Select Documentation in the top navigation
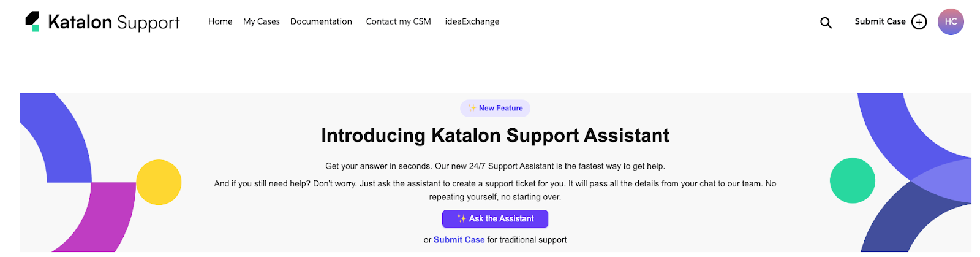The height and width of the screenshot is (257, 980). (x=321, y=21)
